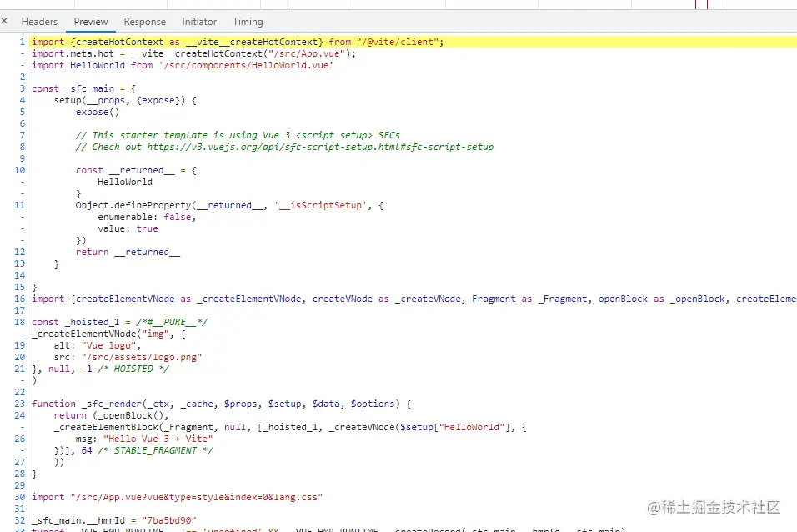The height and width of the screenshot is (532, 797).
Task: Click the 'const __returned__ = {' line
Action: point(136,170)
